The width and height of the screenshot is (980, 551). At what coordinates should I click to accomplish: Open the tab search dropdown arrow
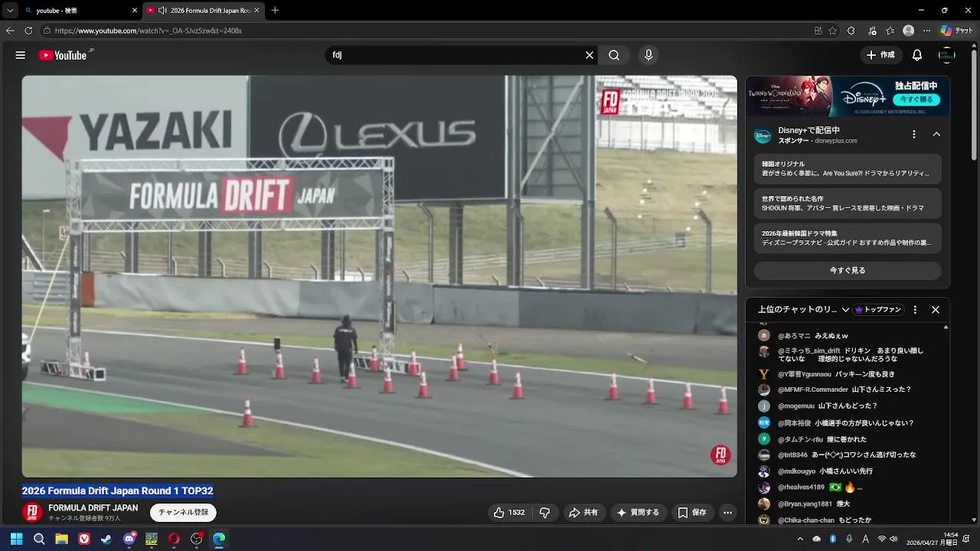[10, 11]
